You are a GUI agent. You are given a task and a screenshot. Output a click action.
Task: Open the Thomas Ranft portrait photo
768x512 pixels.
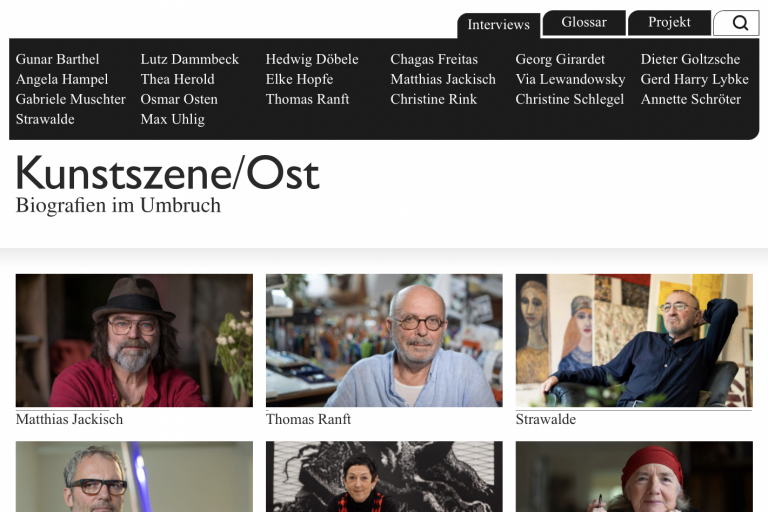(x=384, y=340)
